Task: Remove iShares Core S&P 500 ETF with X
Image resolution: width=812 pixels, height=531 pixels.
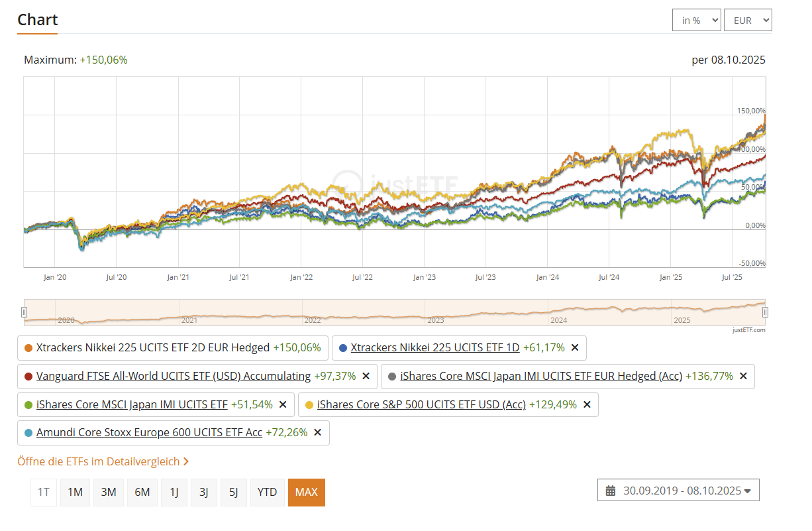Action: [587, 404]
